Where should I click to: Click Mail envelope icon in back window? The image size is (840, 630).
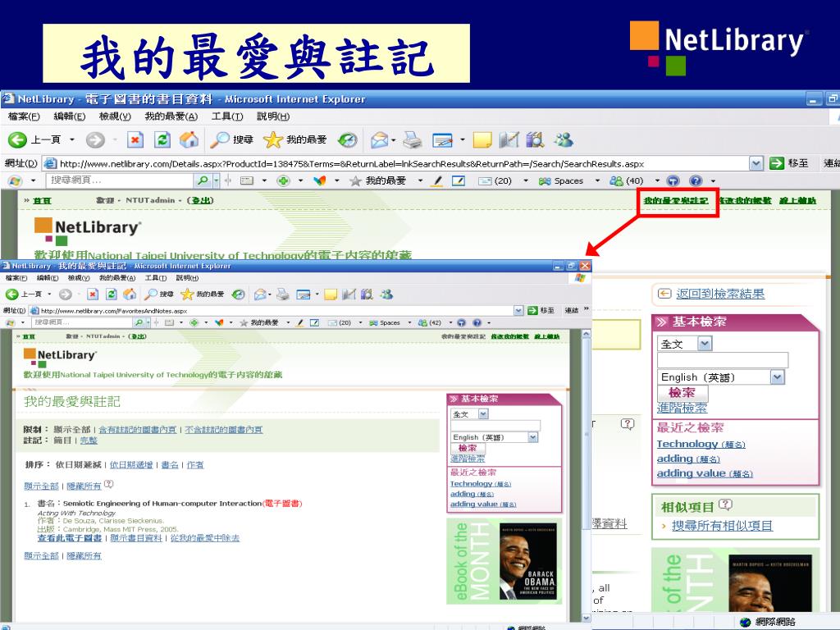pyautogui.click(x=379, y=140)
